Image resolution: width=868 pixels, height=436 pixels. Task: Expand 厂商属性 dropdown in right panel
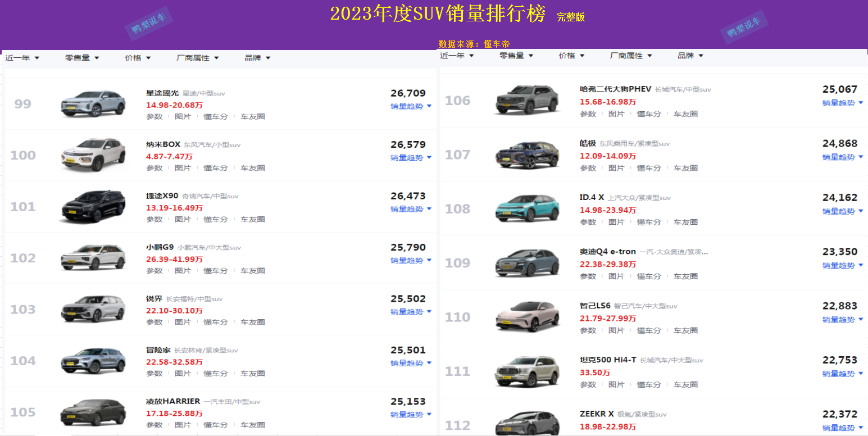[x=631, y=56]
